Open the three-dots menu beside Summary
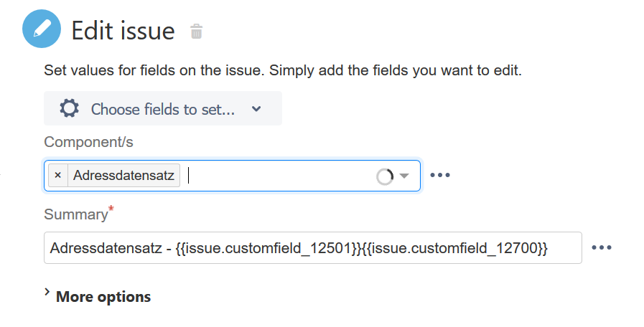Viewport: 644px width, 327px height. pyautogui.click(x=601, y=248)
